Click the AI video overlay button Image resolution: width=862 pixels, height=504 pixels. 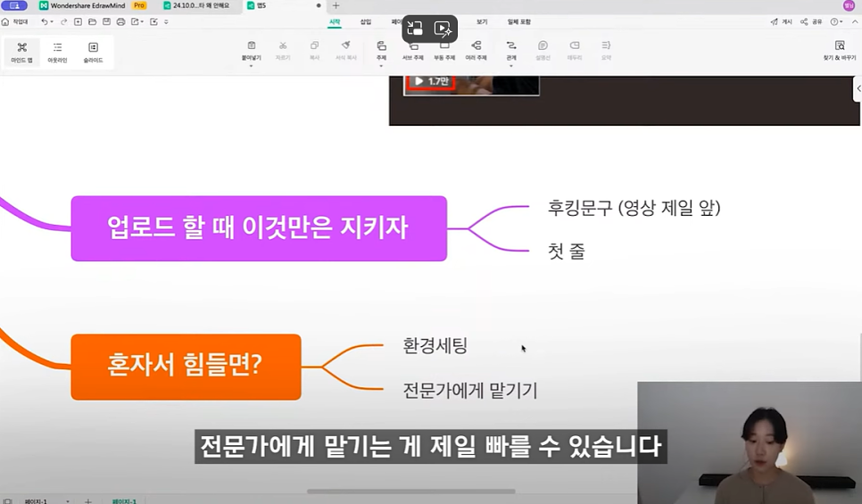coord(443,29)
